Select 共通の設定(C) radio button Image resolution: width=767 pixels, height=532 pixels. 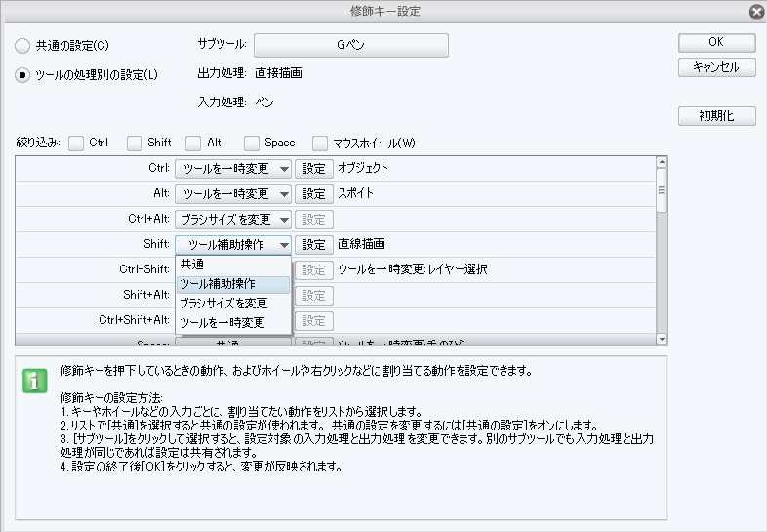tap(22, 46)
